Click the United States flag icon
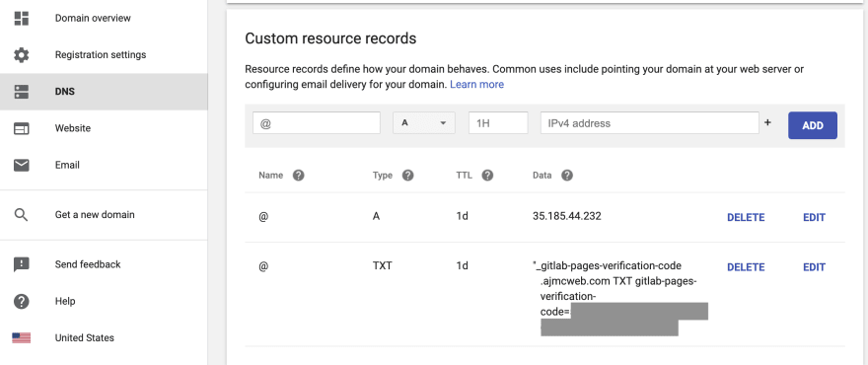This screenshot has width=868, height=365. click(x=21, y=337)
